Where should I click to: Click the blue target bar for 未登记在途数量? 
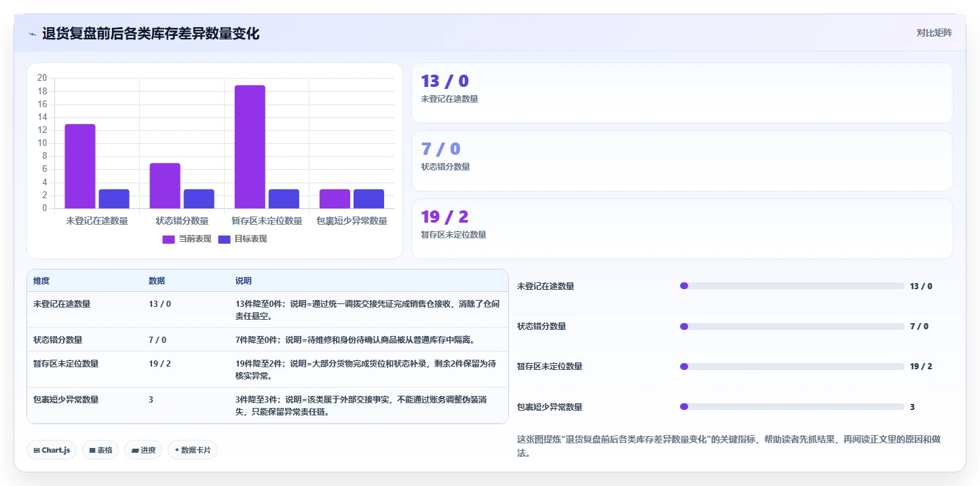click(x=114, y=199)
